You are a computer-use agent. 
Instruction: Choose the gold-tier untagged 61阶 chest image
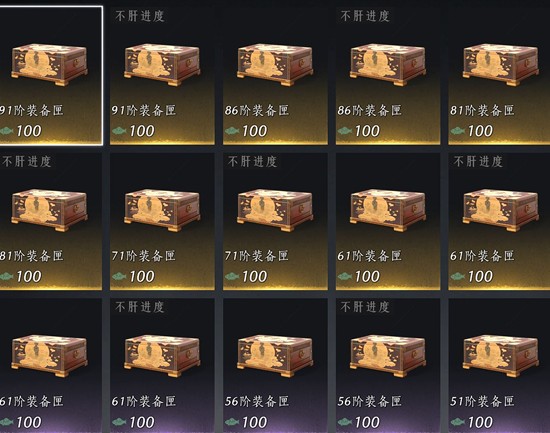tap(388, 210)
